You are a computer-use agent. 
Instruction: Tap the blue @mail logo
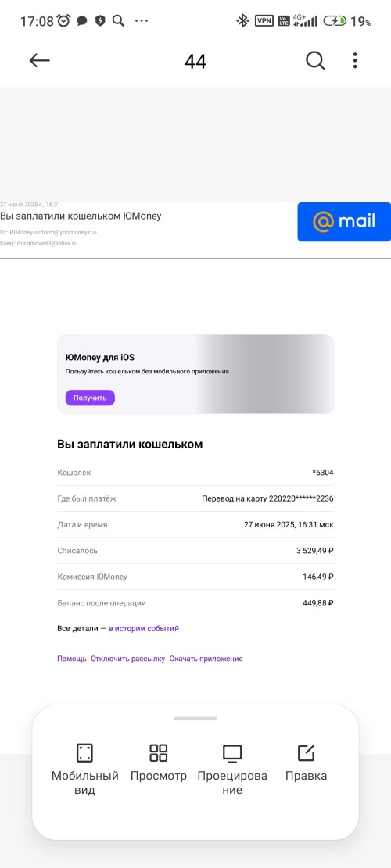[x=344, y=222]
